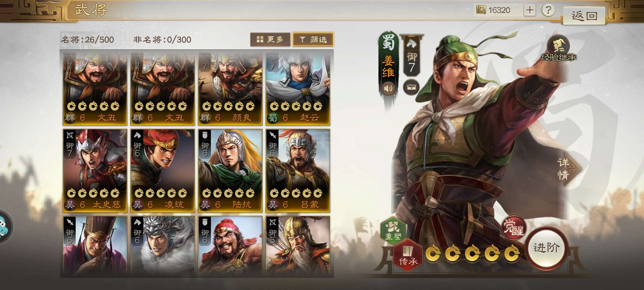Select the 太史慈 general card
This screenshot has height=290, width=644.
point(95,171)
